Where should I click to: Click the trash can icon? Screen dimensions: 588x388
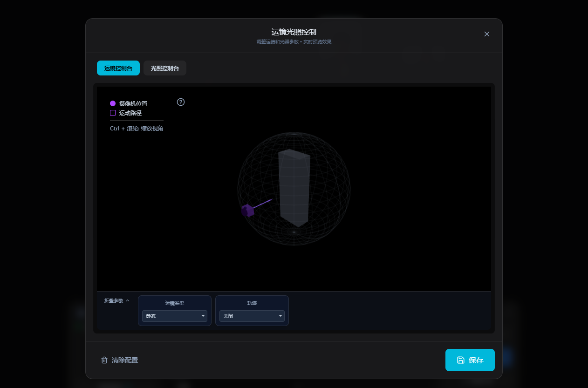tap(104, 360)
